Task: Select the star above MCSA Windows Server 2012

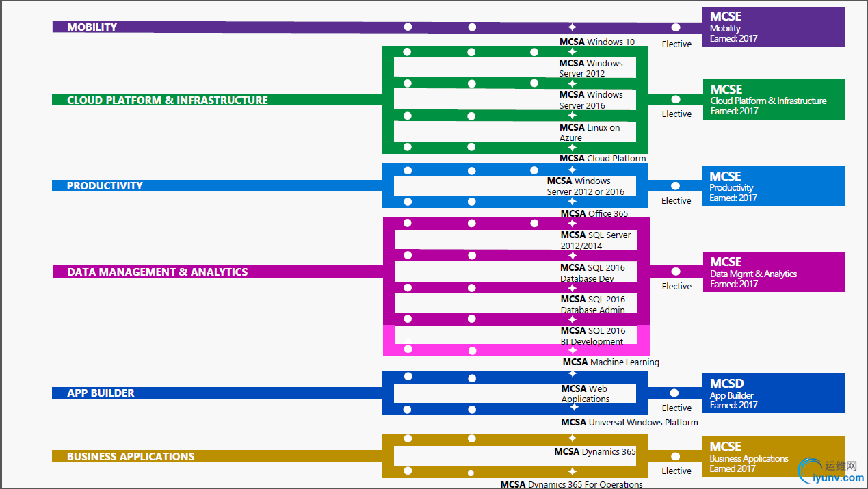Action: point(573,52)
